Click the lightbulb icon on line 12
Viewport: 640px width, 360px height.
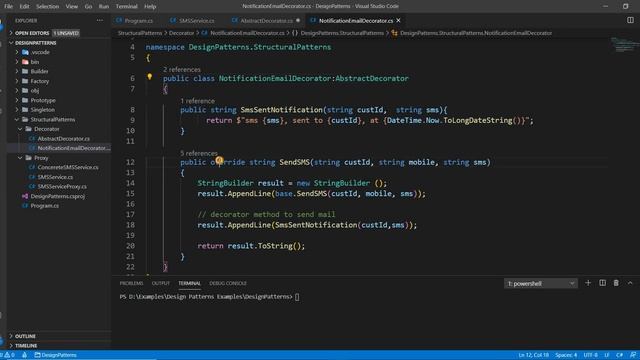pyautogui.click(x=219, y=160)
